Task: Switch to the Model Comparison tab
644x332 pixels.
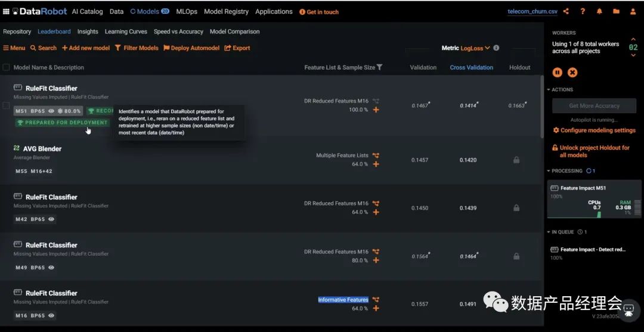Action: point(234,32)
